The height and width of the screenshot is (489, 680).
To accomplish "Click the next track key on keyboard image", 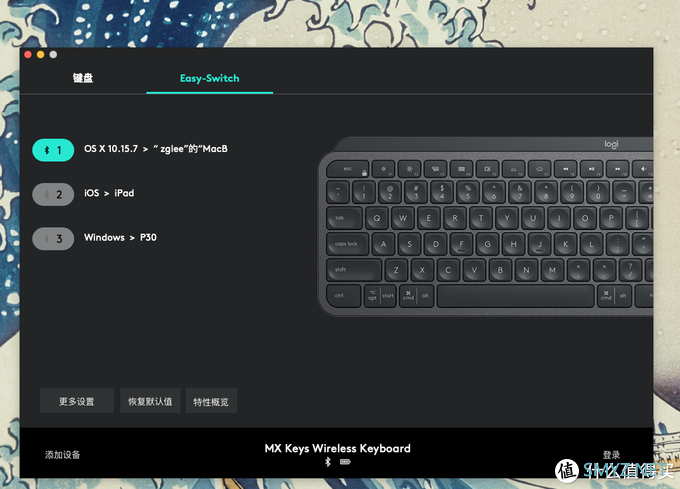I will click(x=618, y=169).
